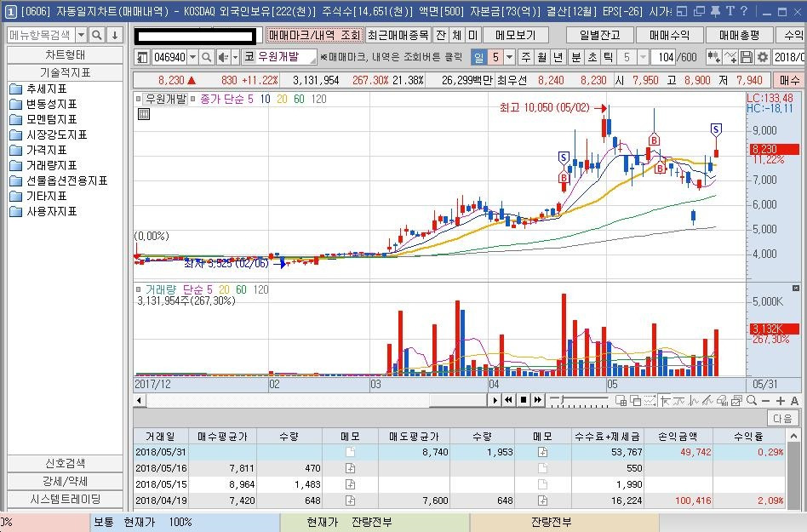
Task: Zoom in chart with plus icon
Action: [x=781, y=401]
